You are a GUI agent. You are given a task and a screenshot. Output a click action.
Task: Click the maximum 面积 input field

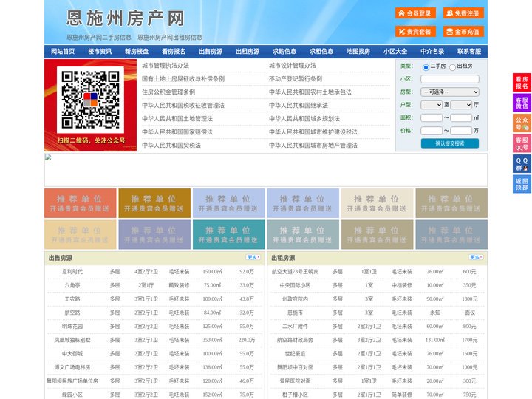coord(461,117)
